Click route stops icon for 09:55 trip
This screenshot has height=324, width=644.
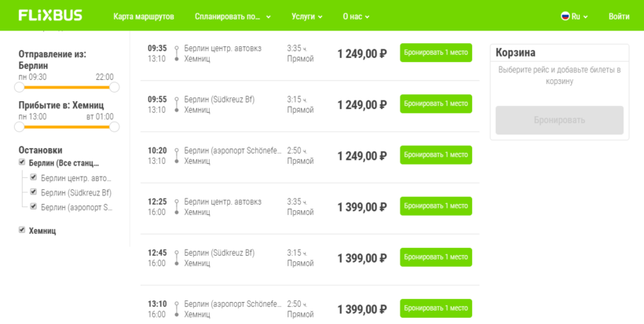click(177, 104)
